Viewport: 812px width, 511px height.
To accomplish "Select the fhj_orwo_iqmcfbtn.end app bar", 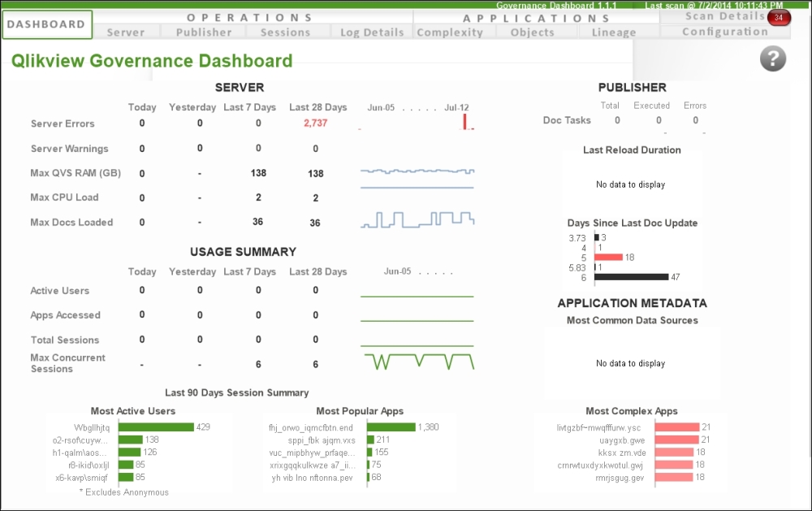I will pos(391,427).
